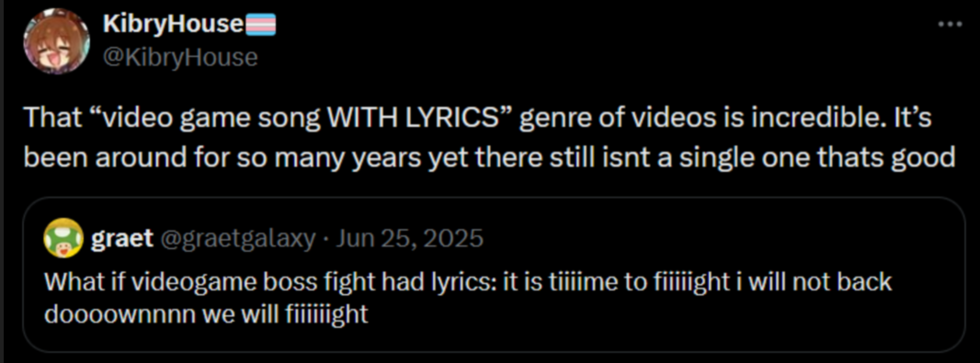The image size is (980, 363).
Task: Open the Jun 25, 2025 timestamp
Action: (409, 238)
